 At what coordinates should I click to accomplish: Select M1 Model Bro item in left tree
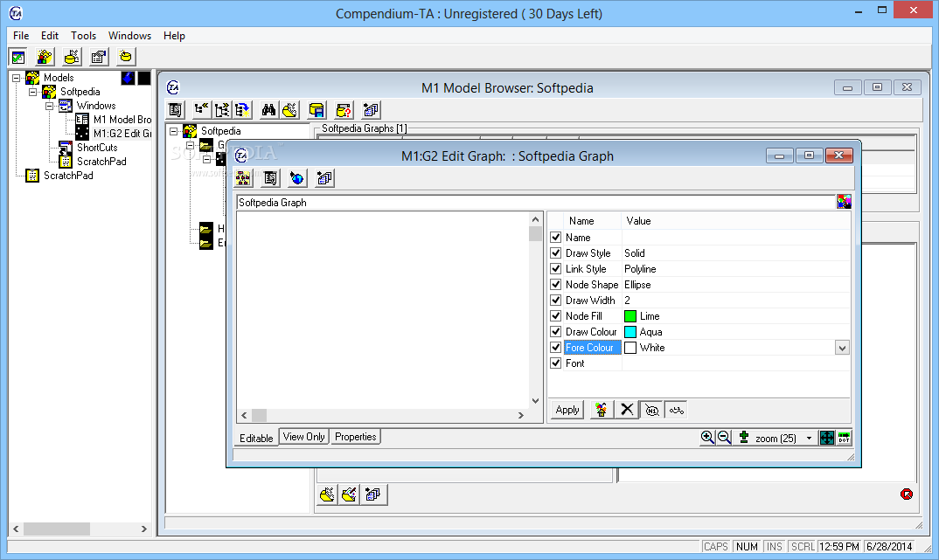coord(122,120)
